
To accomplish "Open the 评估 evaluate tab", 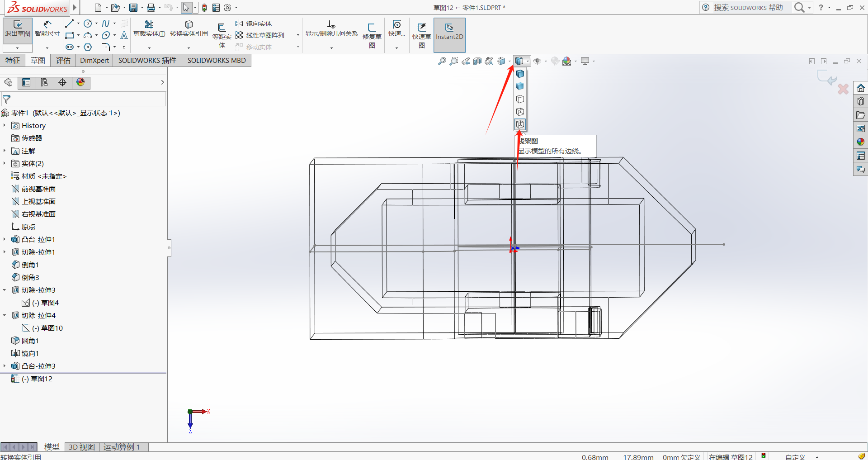I will tap(63, 61).
